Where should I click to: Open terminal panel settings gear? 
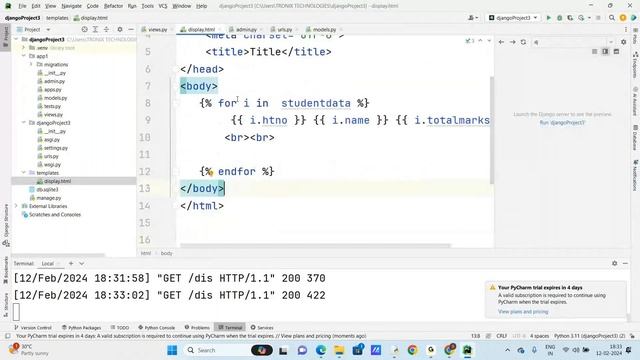[615, 263]
